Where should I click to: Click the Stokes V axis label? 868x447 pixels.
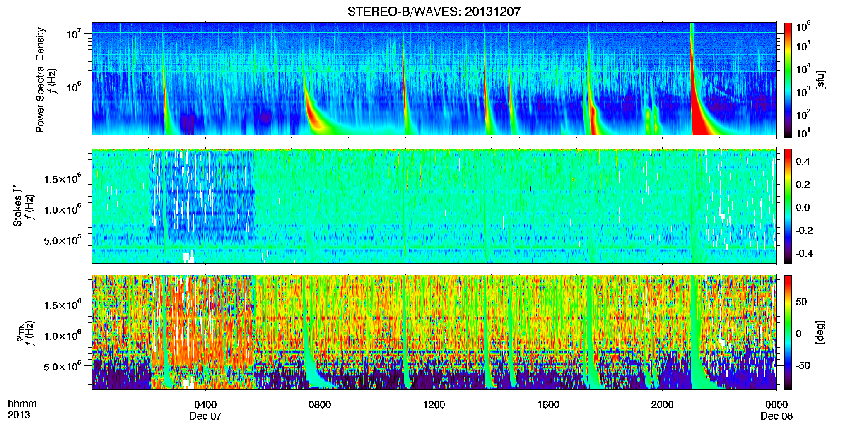[17, 206]
